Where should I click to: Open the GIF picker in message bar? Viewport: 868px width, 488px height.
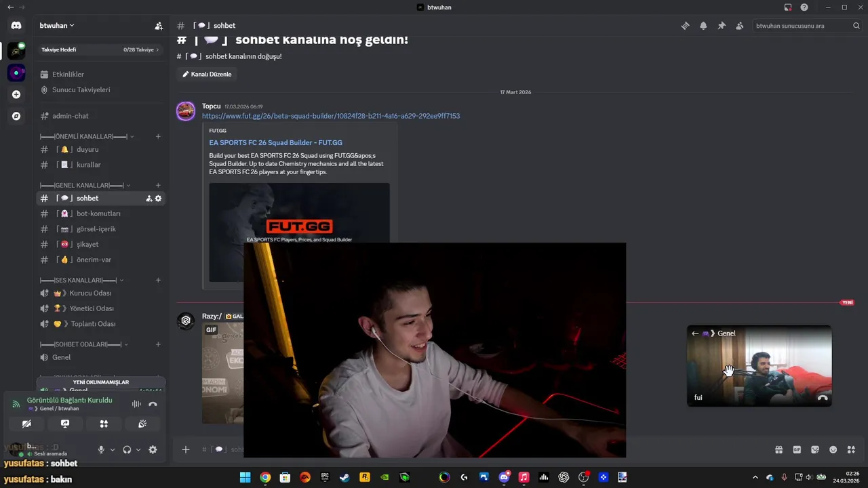coord(797,449)
